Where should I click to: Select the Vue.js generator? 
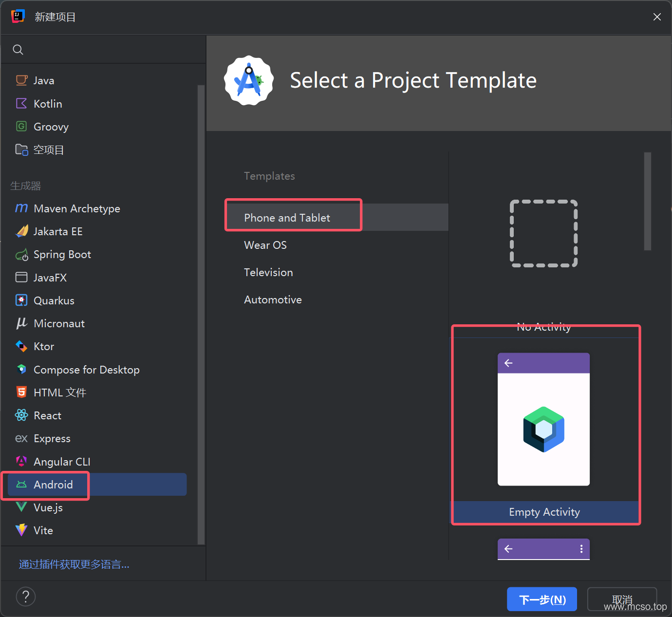coord(97,507)
